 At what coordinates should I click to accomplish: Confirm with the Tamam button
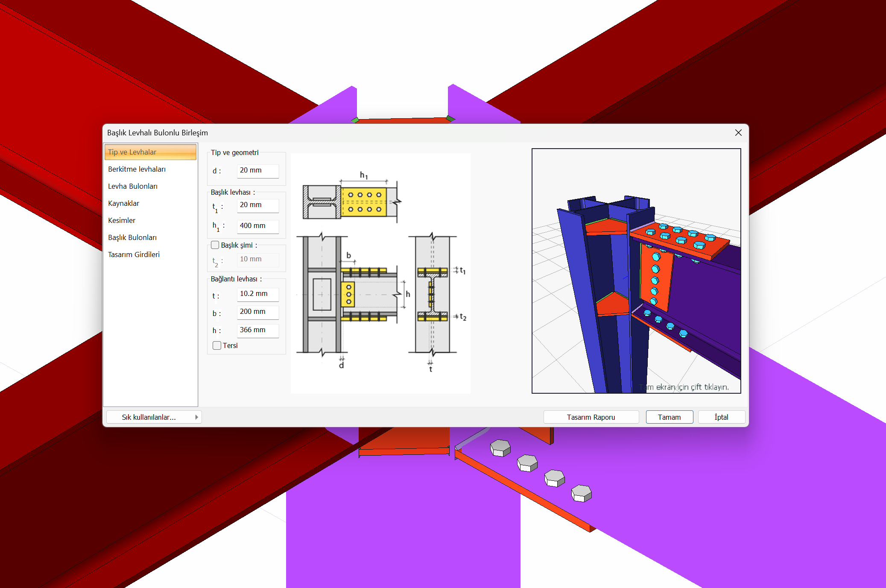click(x=669, y=417)
